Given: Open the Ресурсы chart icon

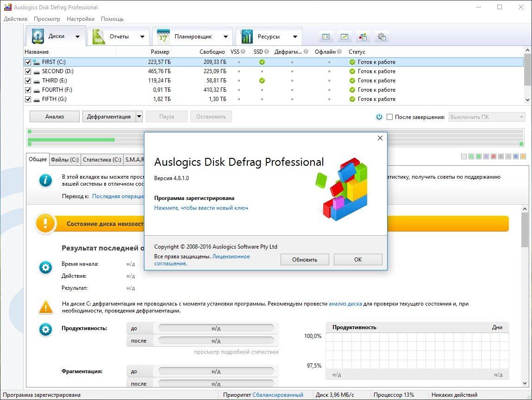Looking at the screenshot, I should (247, 36).
